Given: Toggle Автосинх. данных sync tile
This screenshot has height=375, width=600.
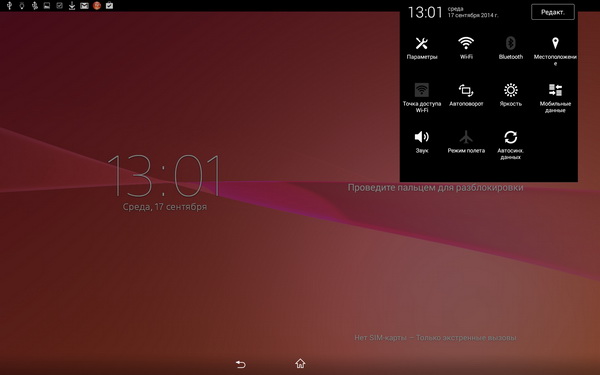Looking at the screenshot, I should 510,145.
